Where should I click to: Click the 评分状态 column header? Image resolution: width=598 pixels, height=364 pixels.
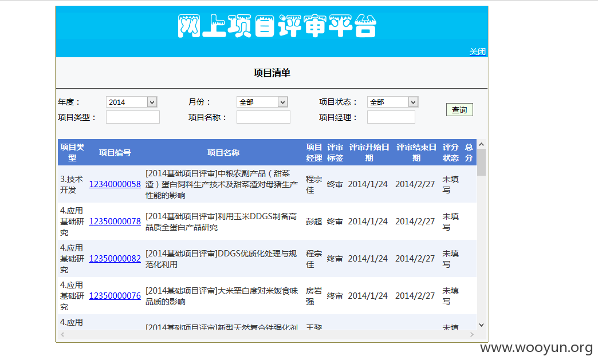pyautogui.click(x=450, y=152)
